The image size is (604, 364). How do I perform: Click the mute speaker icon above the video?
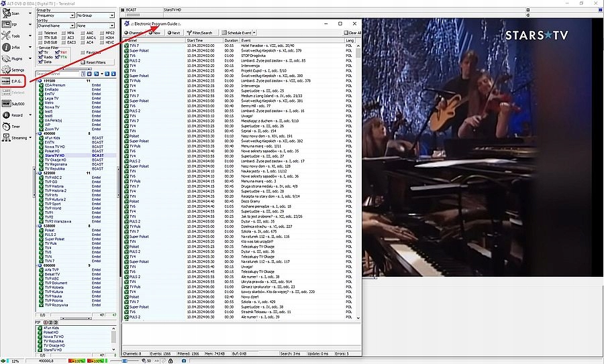click(528, 15)
